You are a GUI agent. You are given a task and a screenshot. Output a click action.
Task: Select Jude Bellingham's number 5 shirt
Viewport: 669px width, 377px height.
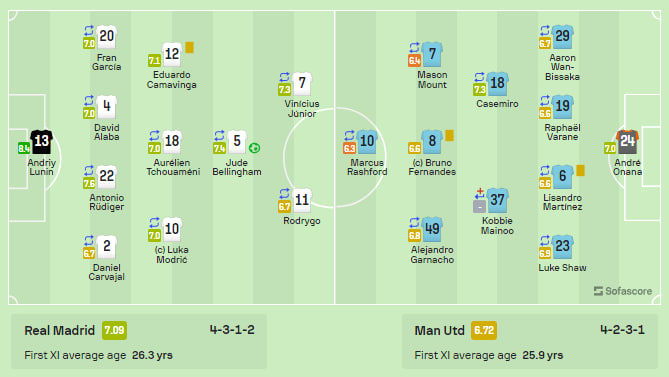pyautogui.click(x=237, y=142)
